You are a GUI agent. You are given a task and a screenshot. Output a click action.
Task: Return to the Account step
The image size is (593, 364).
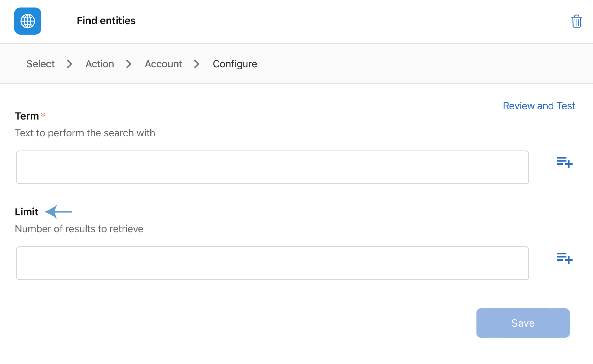163,64
